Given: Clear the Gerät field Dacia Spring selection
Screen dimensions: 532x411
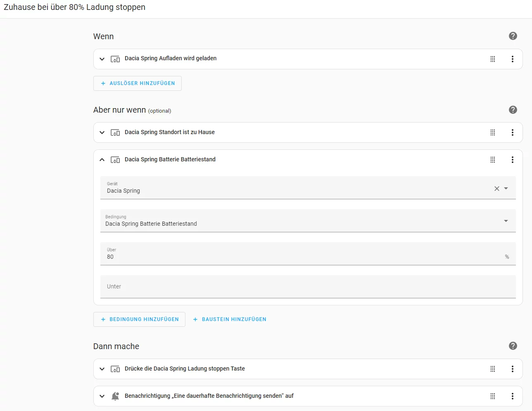Looking at the screenshot, I should (x=496, y=189).
